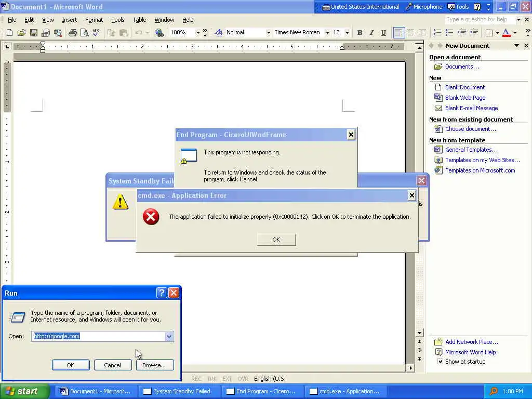Select Align Right alignment
532x399 pixels.
pos(422,33)
